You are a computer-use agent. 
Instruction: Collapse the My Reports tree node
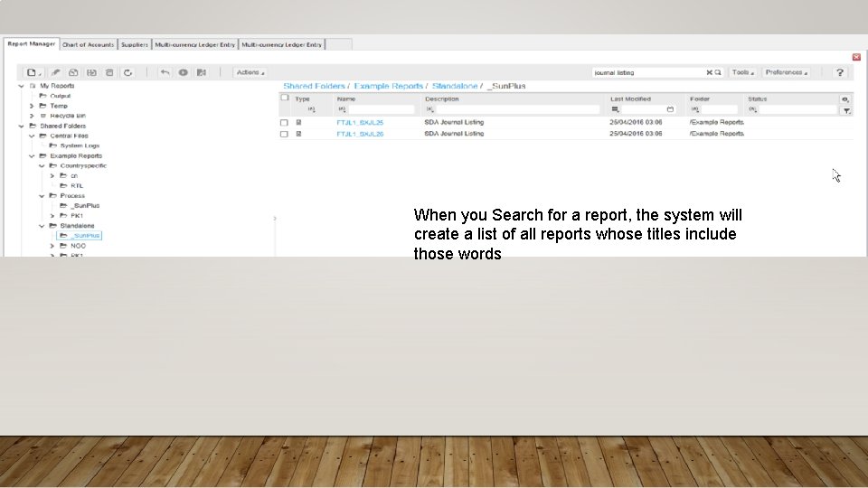click(x=21, y=86)
